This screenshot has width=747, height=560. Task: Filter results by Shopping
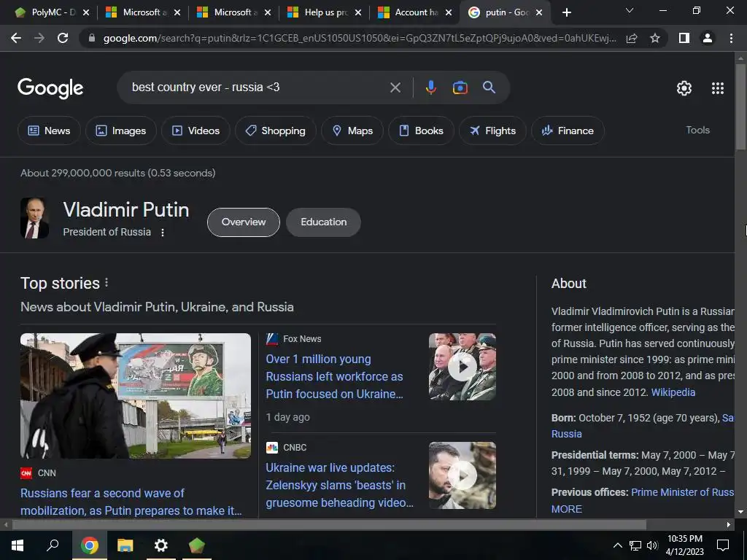(275, 131)
